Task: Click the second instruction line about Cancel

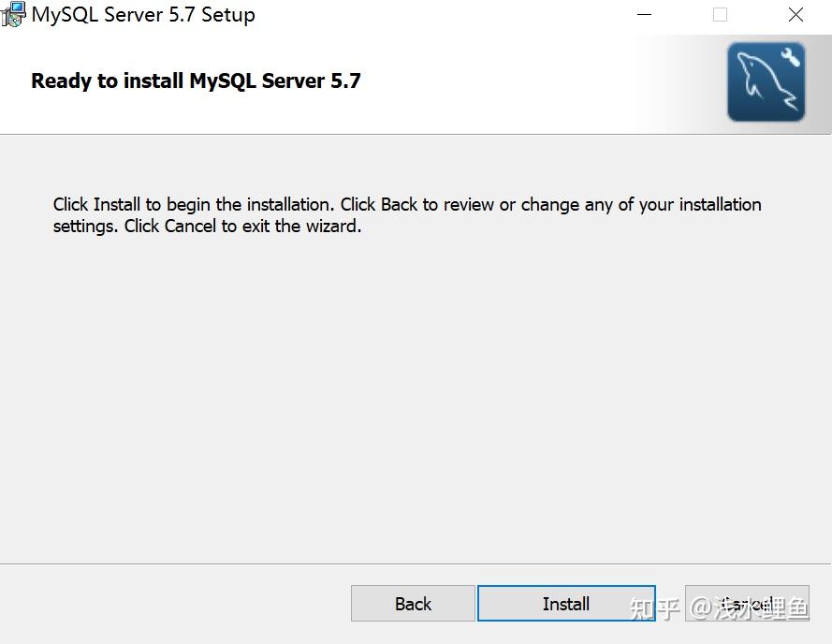Action: coord(207,226)
